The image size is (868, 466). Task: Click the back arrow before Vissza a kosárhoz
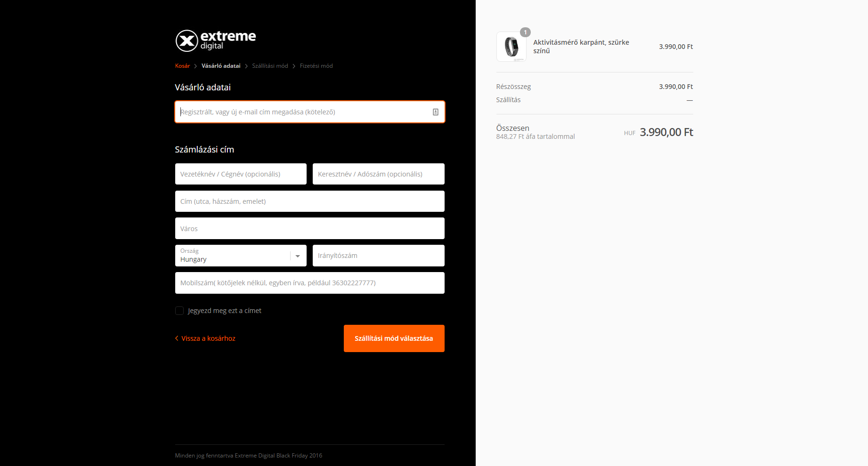(x=177, y=338)
